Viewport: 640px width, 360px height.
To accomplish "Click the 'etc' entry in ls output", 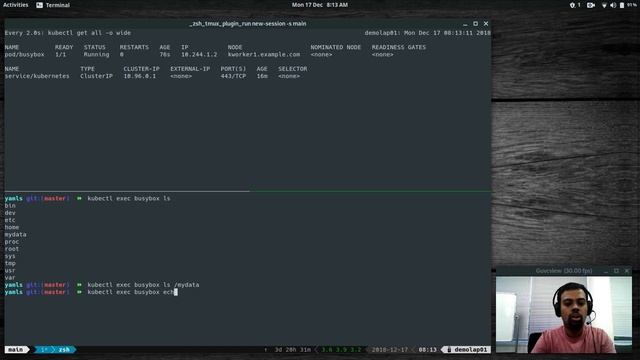I will pyautogui.click(x=10, y=220).
